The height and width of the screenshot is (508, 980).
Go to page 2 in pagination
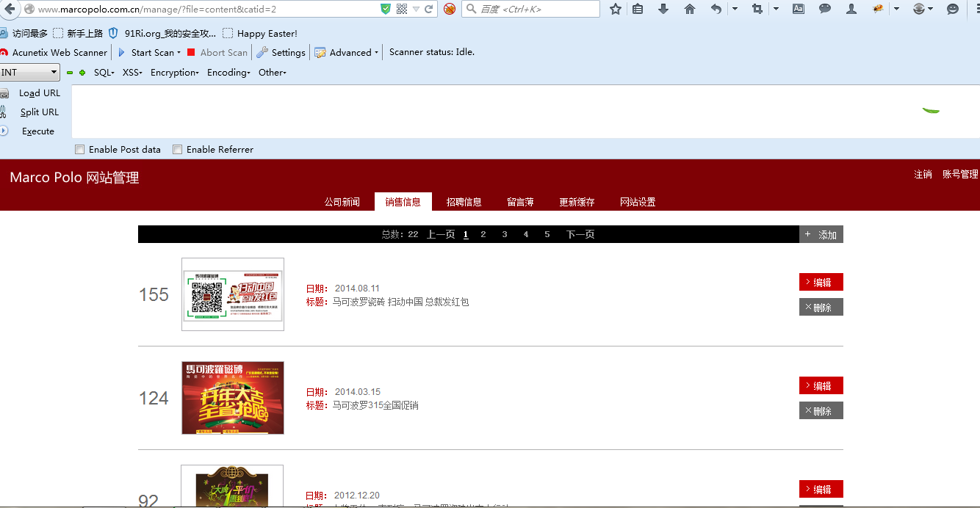483,234
